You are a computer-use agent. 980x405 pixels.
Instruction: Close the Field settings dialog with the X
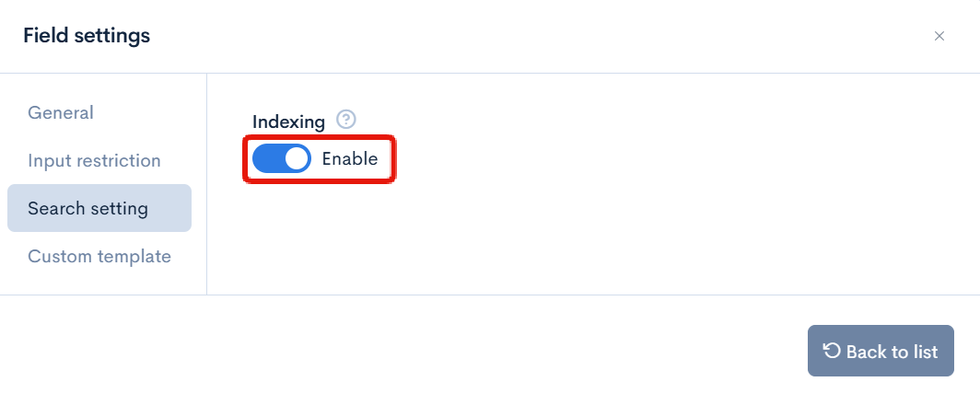tap(939, 36)
